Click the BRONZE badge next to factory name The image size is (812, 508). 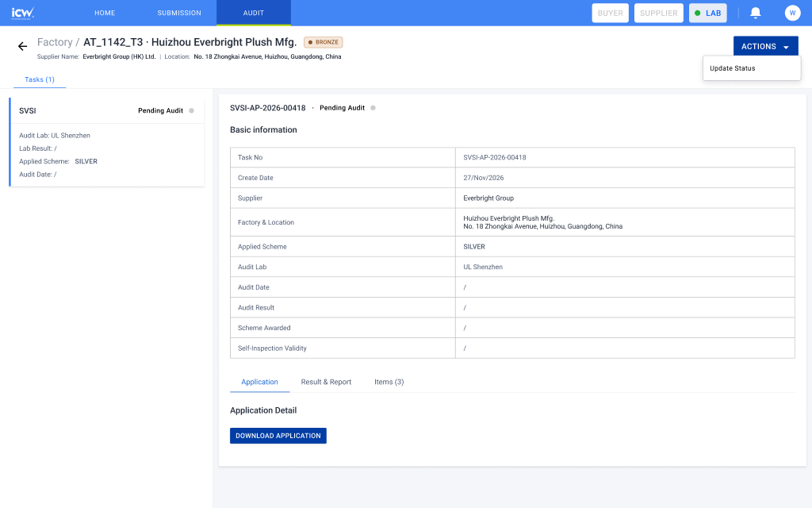coord(324,42)
